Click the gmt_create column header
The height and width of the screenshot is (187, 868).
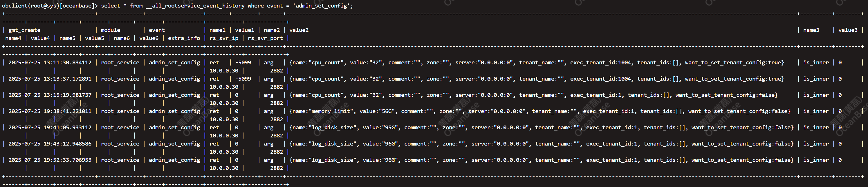(24, 30)
